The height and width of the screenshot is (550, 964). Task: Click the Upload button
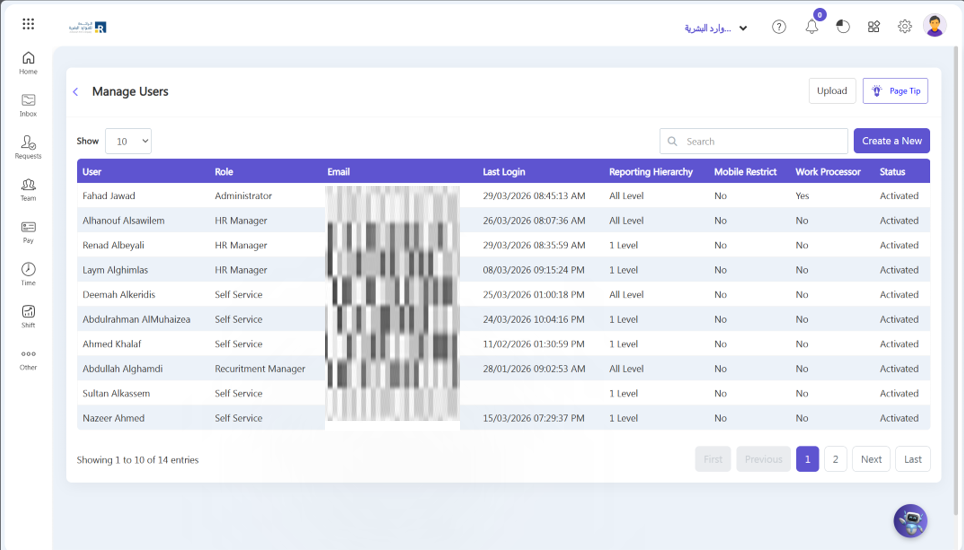(x=832, y=91)
